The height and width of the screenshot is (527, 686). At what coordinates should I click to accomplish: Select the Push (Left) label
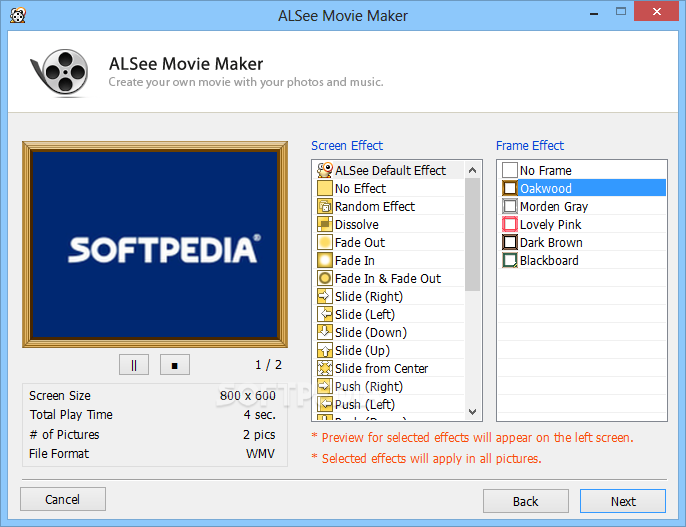[365, 404]
